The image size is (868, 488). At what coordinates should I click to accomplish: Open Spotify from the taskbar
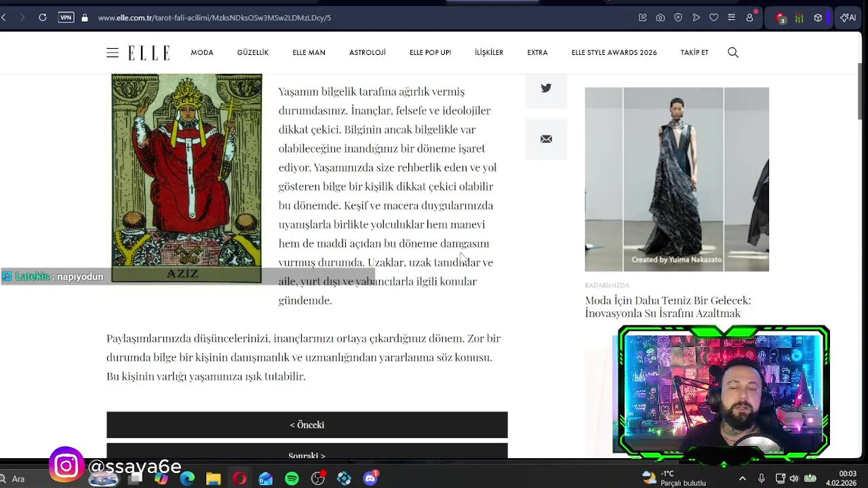292,479
